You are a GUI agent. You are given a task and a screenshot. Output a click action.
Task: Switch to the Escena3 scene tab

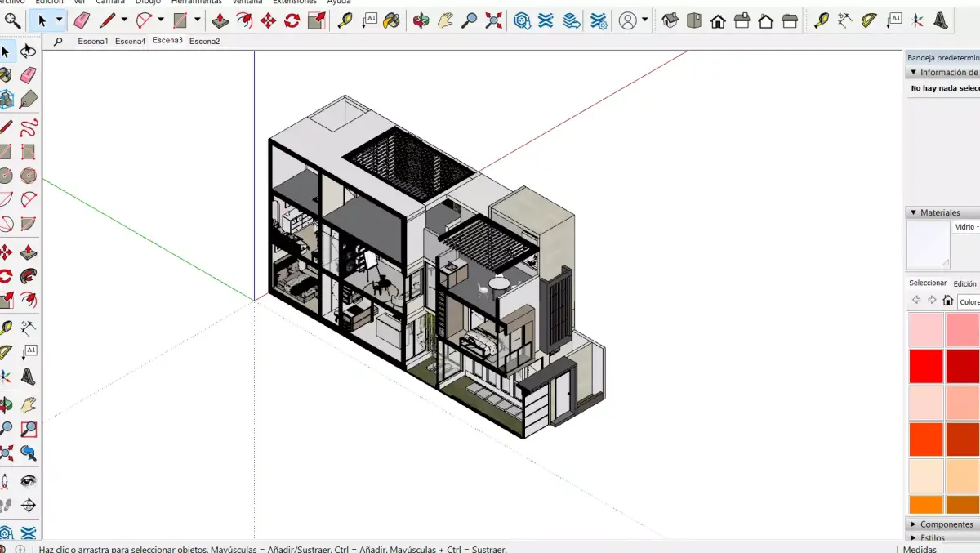pyautogui.click(x=167, y=40)
